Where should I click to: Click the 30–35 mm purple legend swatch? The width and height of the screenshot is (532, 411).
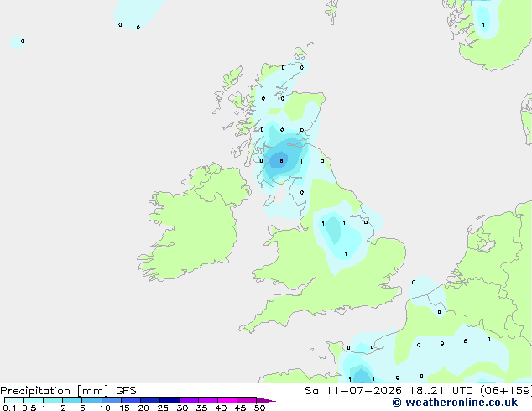pos(189,400)
